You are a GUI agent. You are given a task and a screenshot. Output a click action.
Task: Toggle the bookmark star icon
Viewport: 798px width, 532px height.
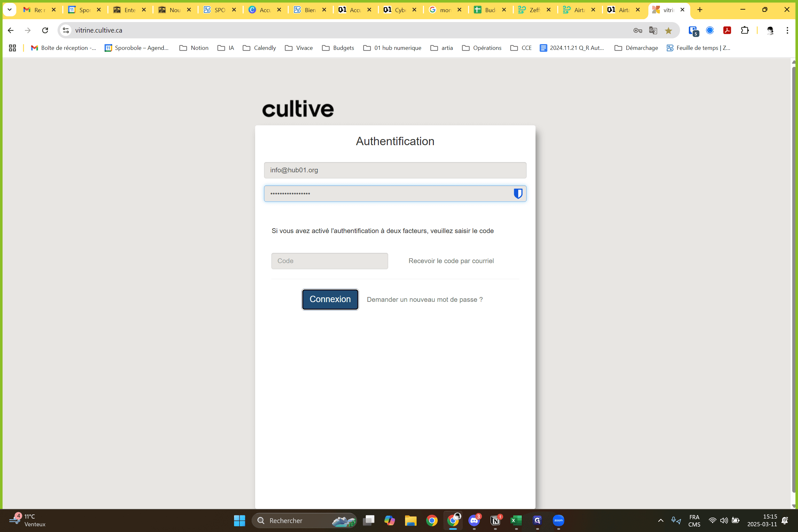668,31
